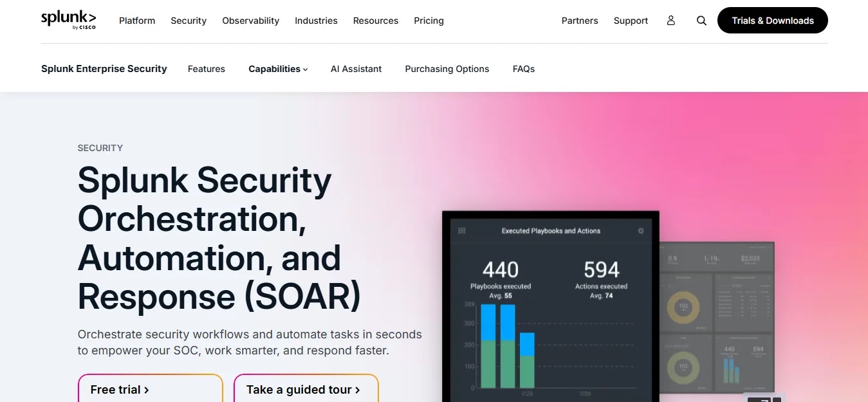The width and height of the screenshot is (868, 402).
Task: Click the Free trial button
Action: coord(151,388)
